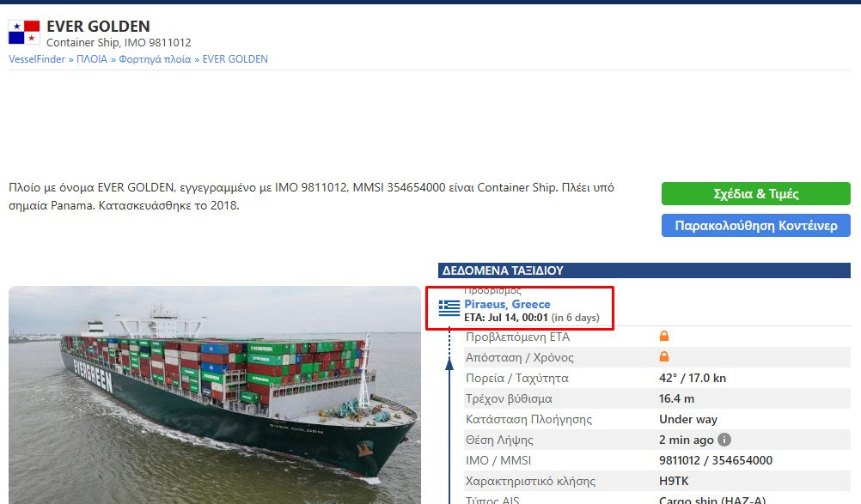This screenshot has width=861, height=504.
Task: Click the Προβλεπόμενη ETA row label
Action: [518, 337]
